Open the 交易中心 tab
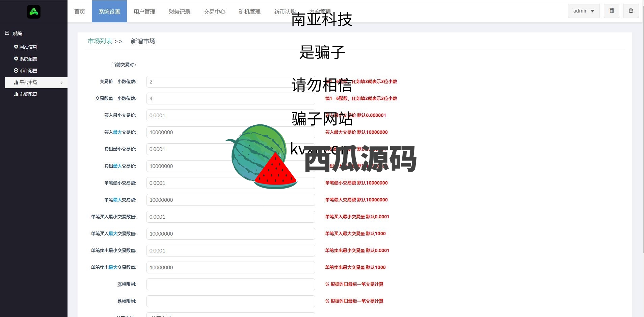Image resolution: width=644 pixels, height=317 pixels. [215, 11]
